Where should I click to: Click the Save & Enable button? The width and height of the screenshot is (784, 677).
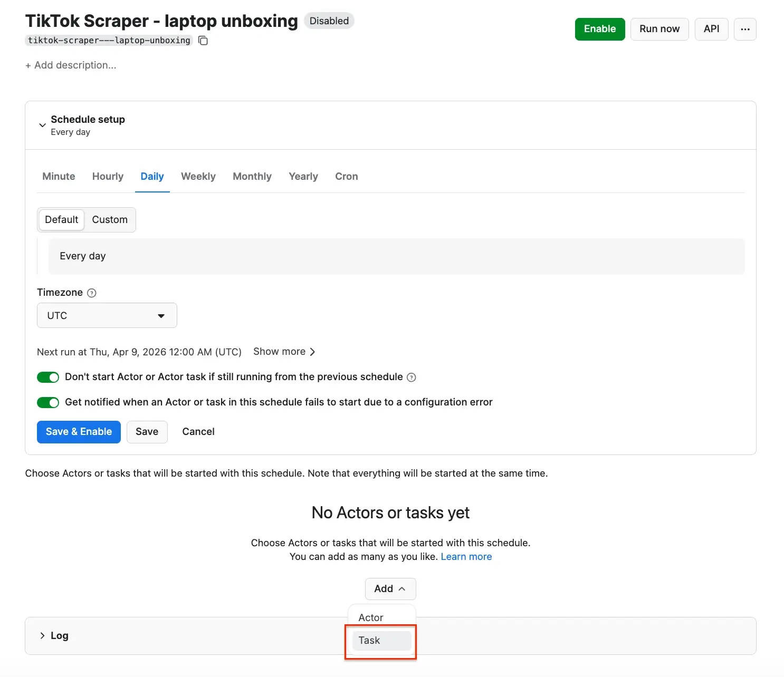click(79, 432)
